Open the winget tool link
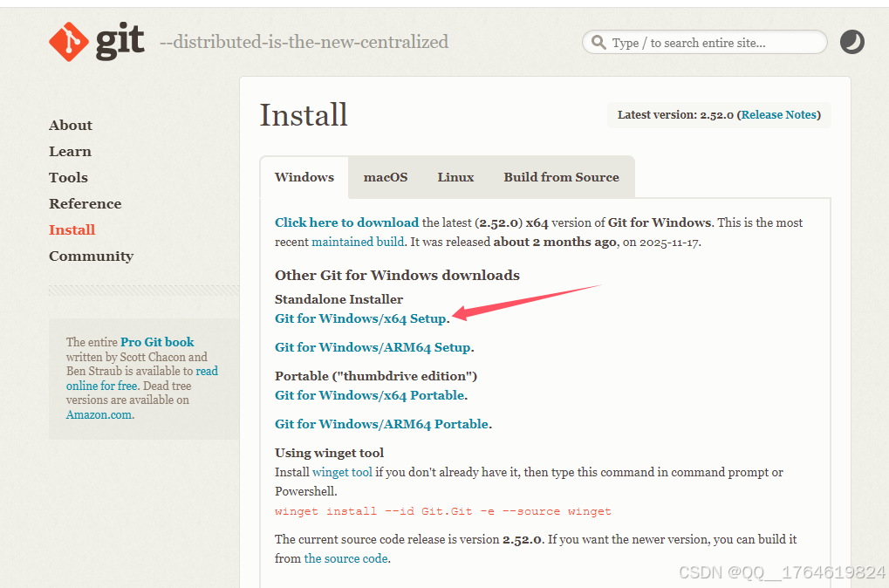 343,472
